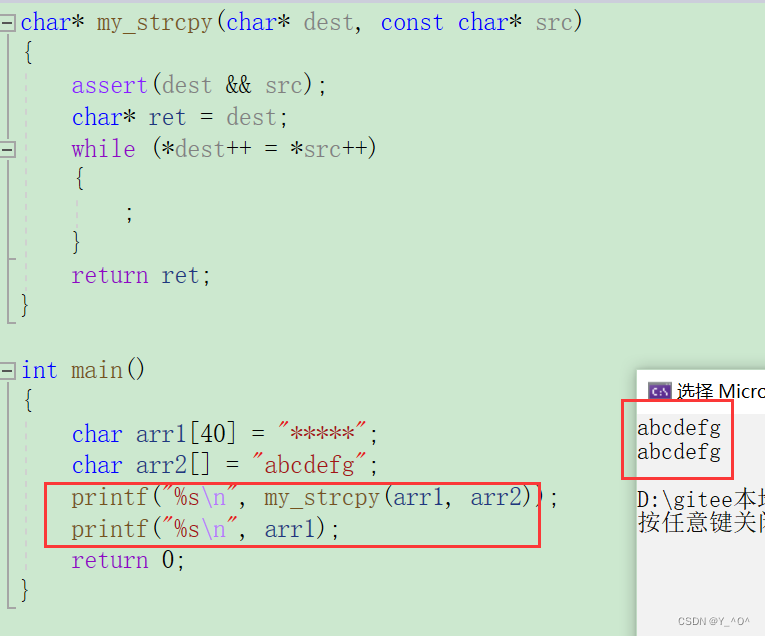Image resolution: width=765 pixels, height=636 pixels.
Task: Click 'int main()' declaration
Action: coord(83,370)
